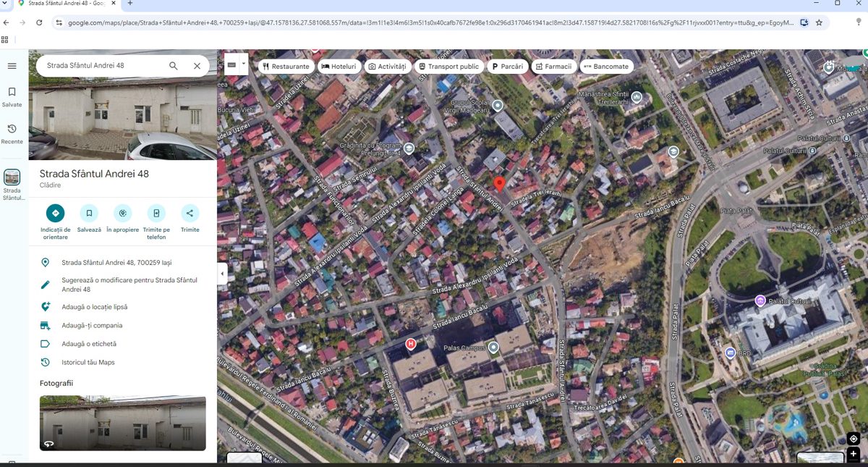
Task: Open the Fotografii street view thumbnail
Action: 123,423
